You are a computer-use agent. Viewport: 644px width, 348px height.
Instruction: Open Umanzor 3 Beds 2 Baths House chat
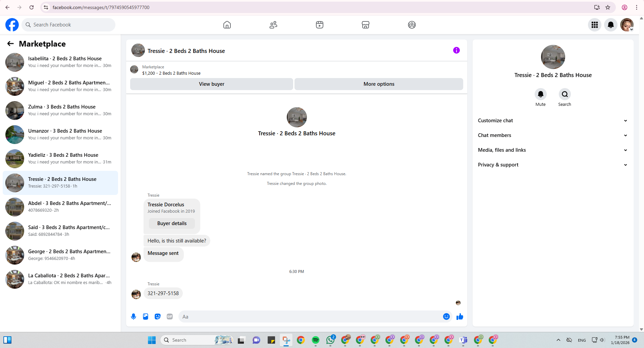coord(60,135)
